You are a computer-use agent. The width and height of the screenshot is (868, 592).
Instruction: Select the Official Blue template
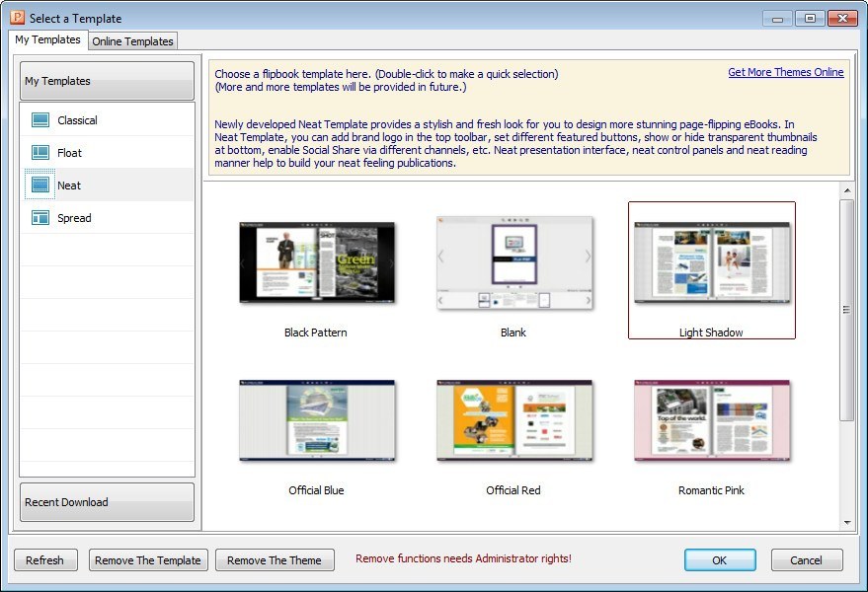[316, 418]
